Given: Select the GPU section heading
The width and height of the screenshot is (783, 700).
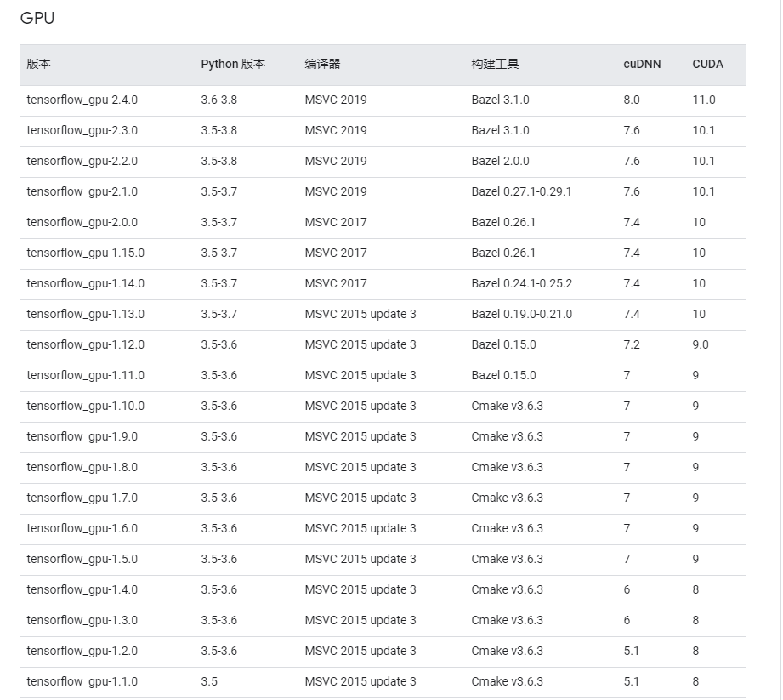Looking at the screenshot, I should click(x=37, y=18).
